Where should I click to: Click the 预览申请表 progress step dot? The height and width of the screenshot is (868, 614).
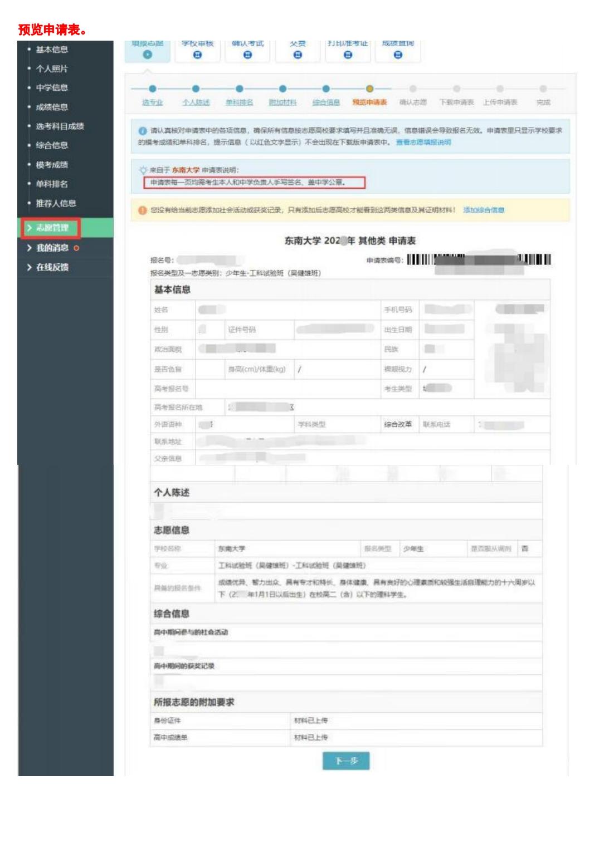point(369,89)
